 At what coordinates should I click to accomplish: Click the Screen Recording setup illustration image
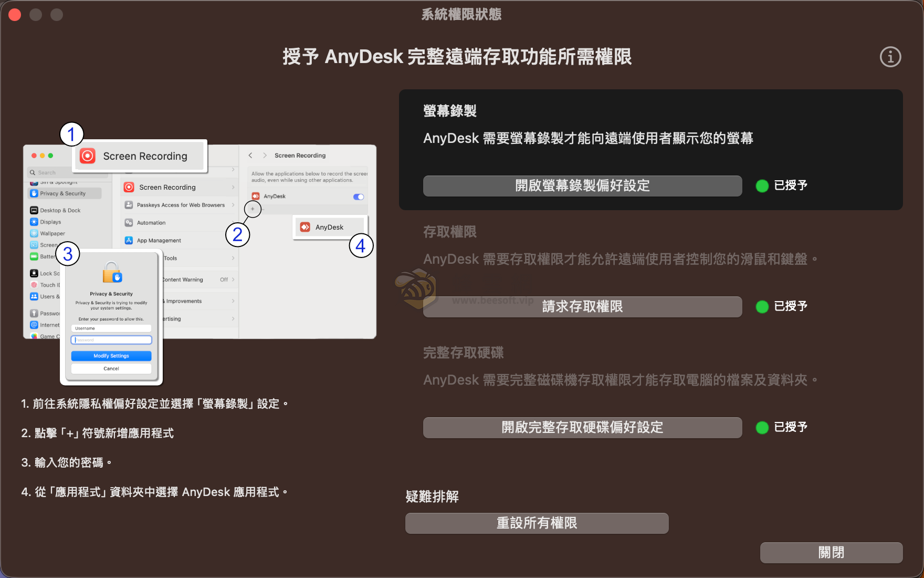tap(199, 254)
